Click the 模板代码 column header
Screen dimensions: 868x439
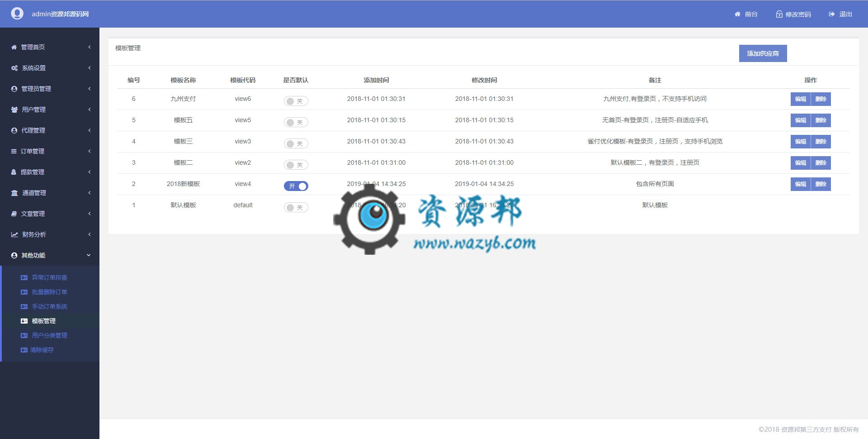click(243, 80)
